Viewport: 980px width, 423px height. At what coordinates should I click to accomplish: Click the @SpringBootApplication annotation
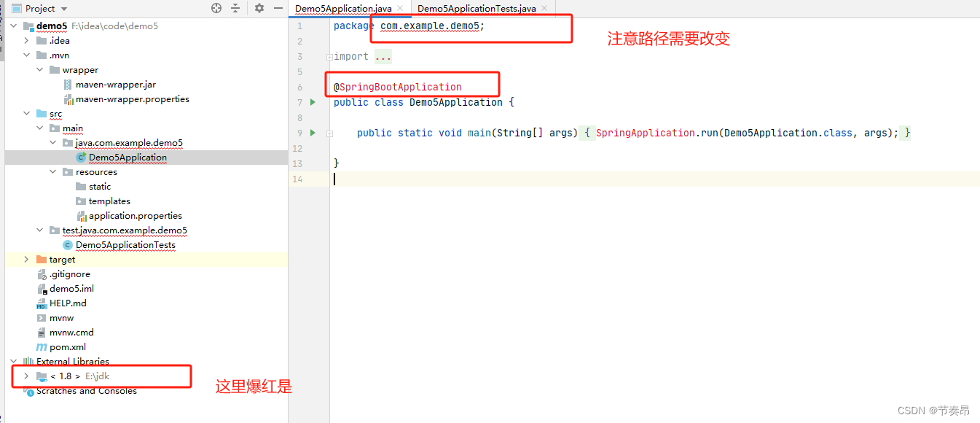tap(398, 87)
